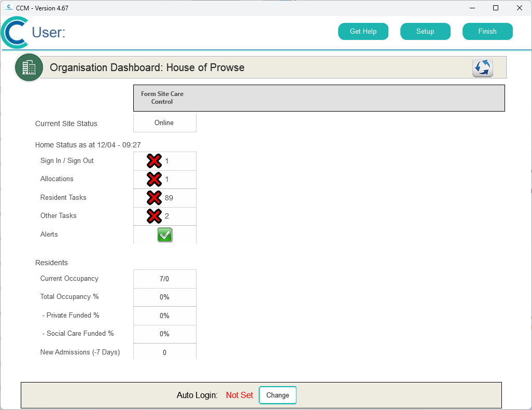Image resolution: width=532 pixels, height=410 pixels.
Task: Click the Finish button
Action: click(x=487, y=32)
